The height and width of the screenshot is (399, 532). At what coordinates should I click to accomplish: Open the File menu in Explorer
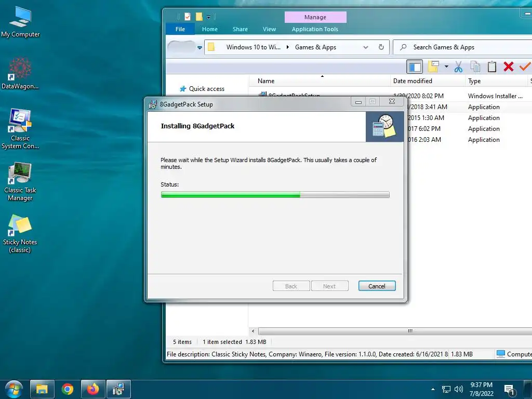tap(180, 29)
